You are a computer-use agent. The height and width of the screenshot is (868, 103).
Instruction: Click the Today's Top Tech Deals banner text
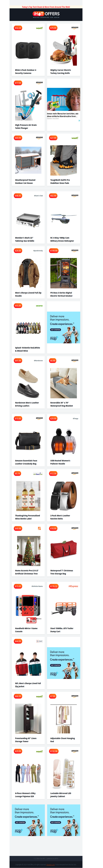point(46,7)
